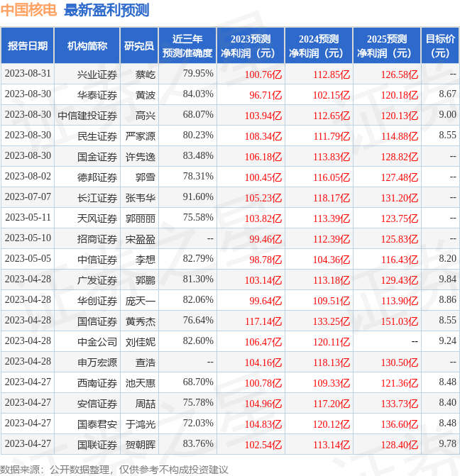Click target price 9.24

coord(447,341)
